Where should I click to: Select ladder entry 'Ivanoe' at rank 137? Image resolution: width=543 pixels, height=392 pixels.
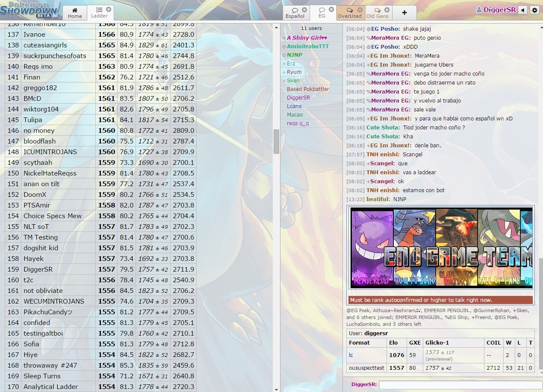click(100, 34)
